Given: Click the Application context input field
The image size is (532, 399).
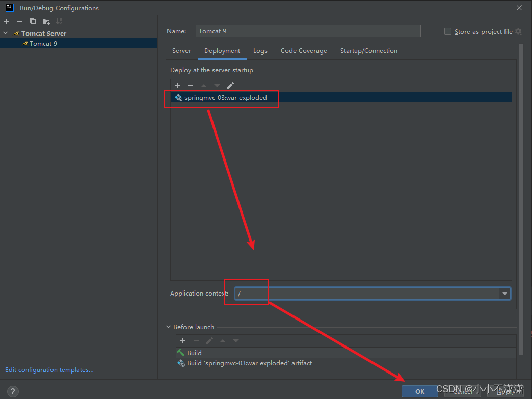Looking at the screenshot, I should [367, 294].
